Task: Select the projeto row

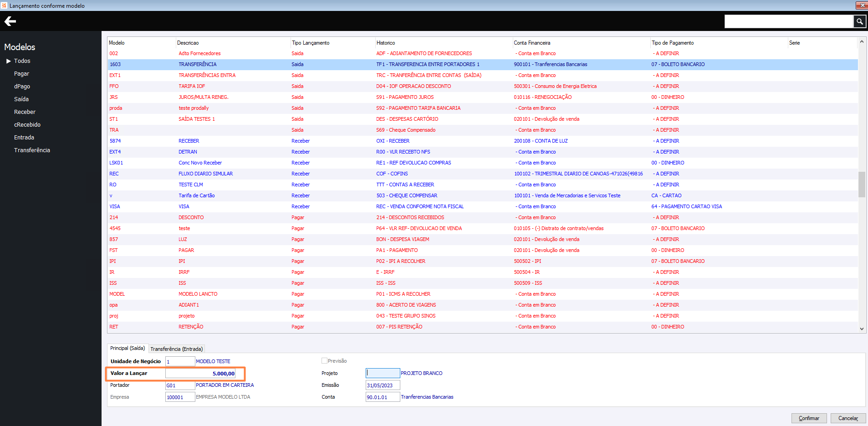Action: click(483, 316)
